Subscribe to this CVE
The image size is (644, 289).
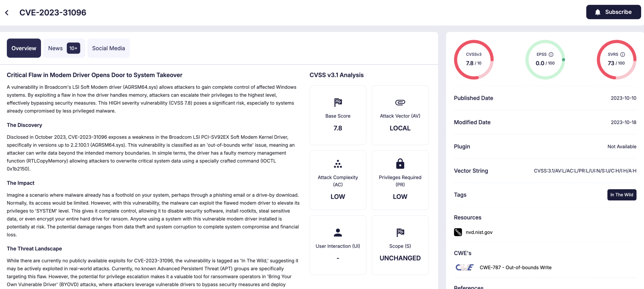[x=613, y=12]
